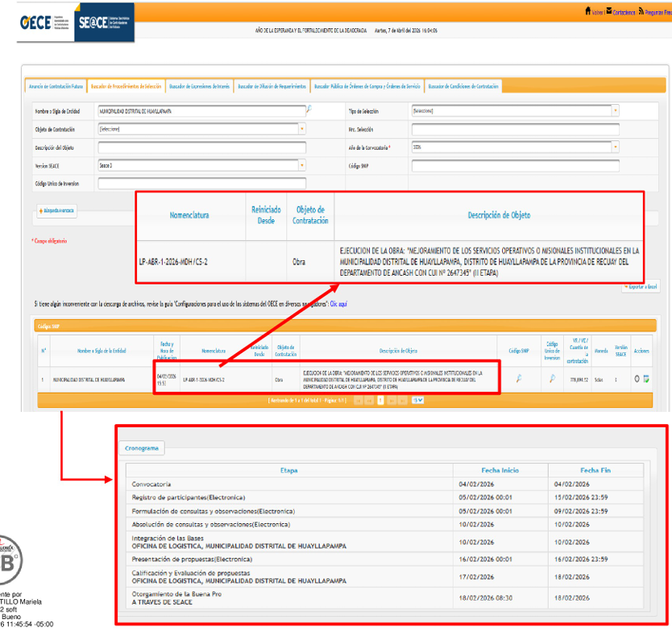Open the Código Único de Inversión lookup icon
Screen dimensions: 672x632
(x=553, y=379)
